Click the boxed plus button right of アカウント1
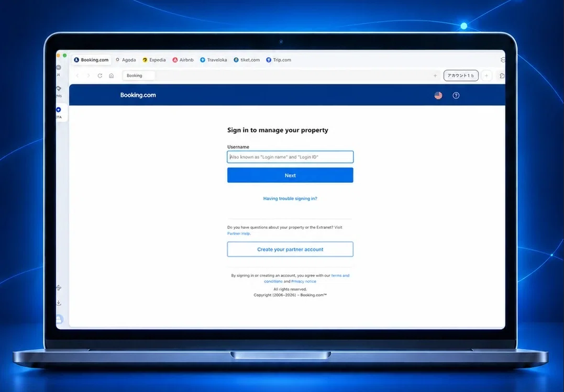This screenshot has width=564, height=392. point(486,75)
